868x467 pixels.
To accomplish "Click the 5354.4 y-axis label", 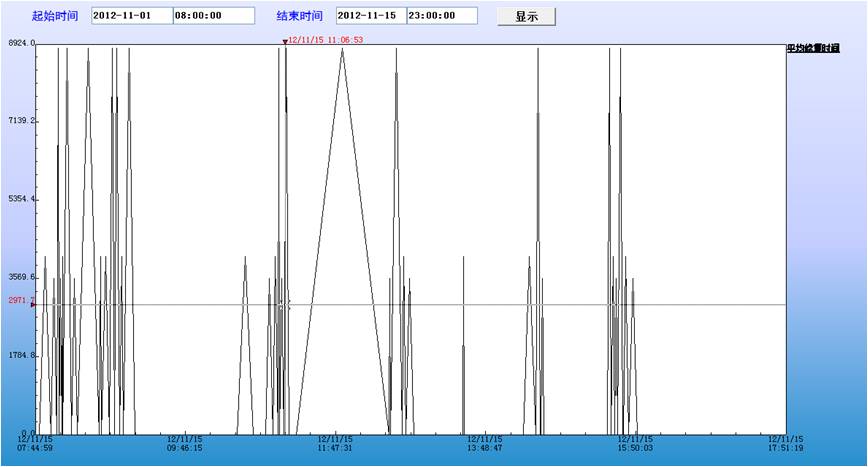I will pos(19,199).
